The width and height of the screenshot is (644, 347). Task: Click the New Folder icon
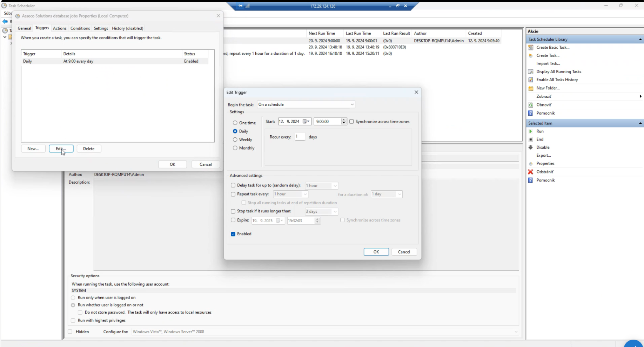531,88
